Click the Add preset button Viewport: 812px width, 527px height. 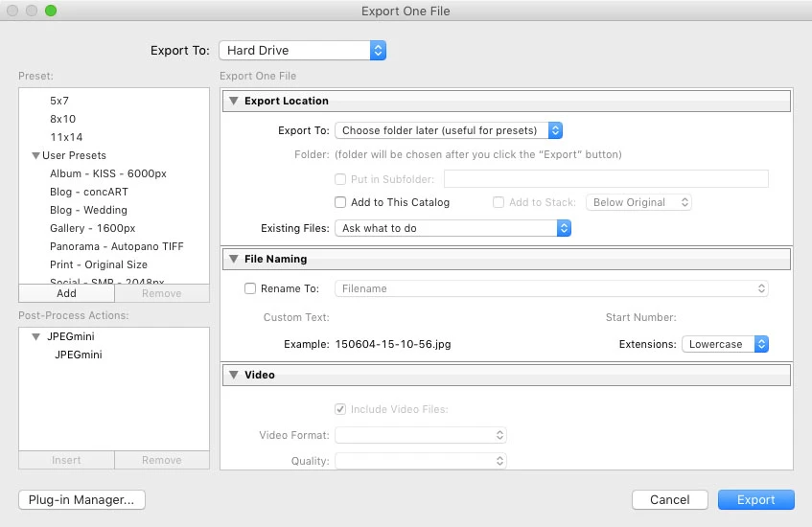point(66,293)
